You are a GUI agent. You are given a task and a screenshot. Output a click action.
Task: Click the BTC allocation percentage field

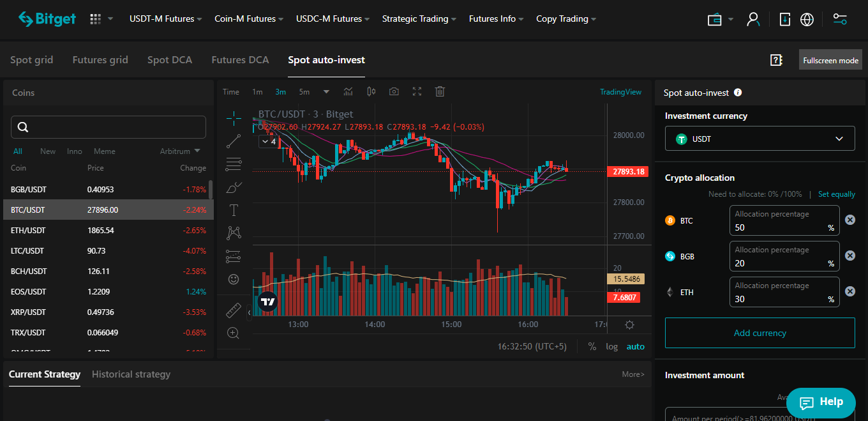(x=784, y=220)
